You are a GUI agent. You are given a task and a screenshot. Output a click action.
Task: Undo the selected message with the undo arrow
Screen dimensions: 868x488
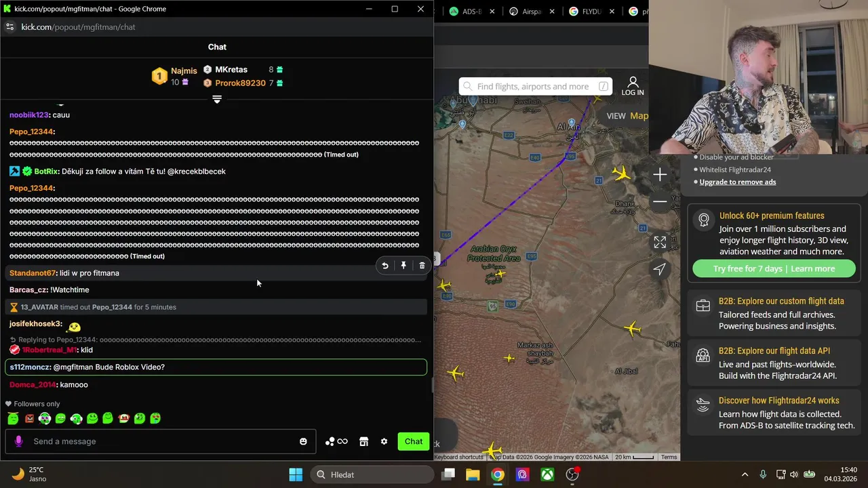(x=384, y=266)
